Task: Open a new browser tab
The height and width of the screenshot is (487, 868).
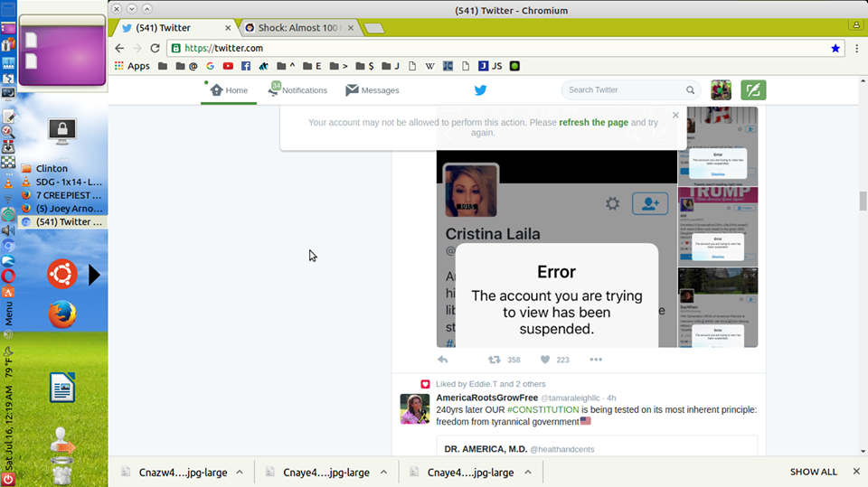Action: [x=374, y=28]
